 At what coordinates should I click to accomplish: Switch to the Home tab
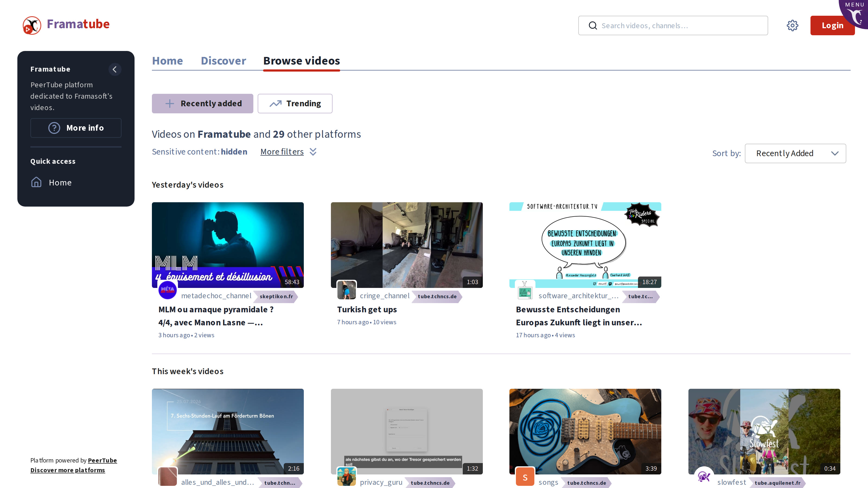click(167, 61)
